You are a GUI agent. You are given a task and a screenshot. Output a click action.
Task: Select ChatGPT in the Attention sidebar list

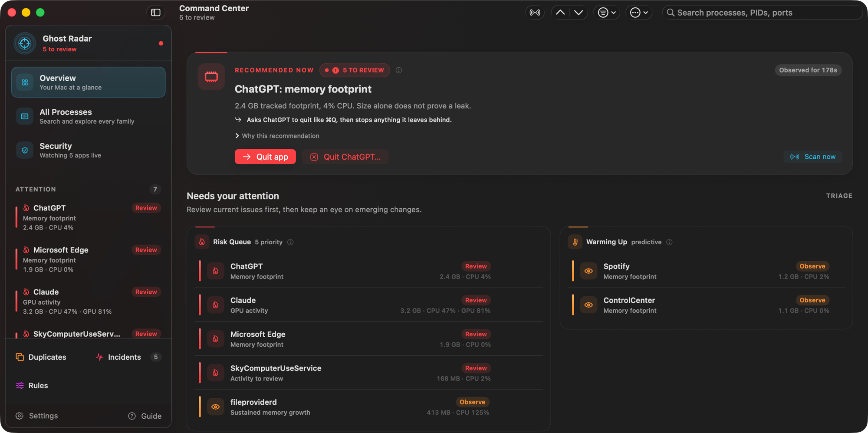pos(88,217)
